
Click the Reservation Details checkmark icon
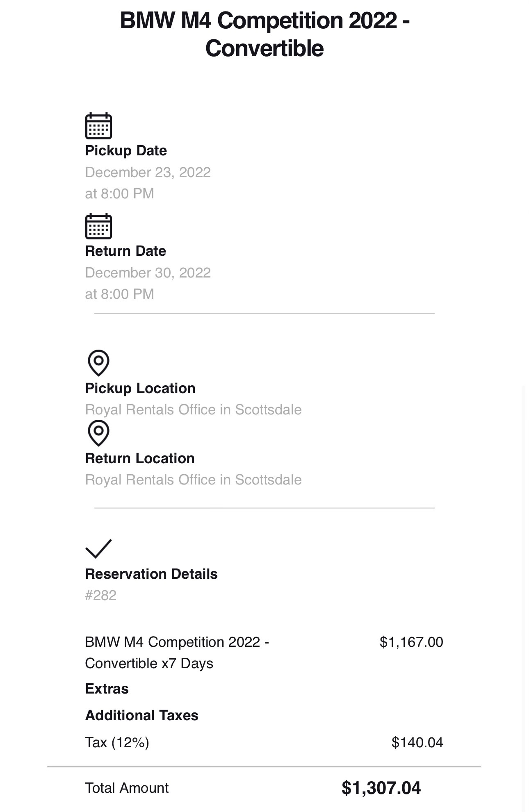[98, 548]
